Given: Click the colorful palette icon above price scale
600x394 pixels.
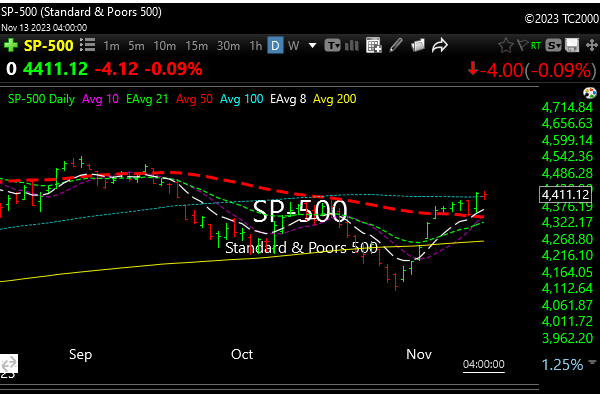Looking at the screenshot, I should (x=590, y=93).
